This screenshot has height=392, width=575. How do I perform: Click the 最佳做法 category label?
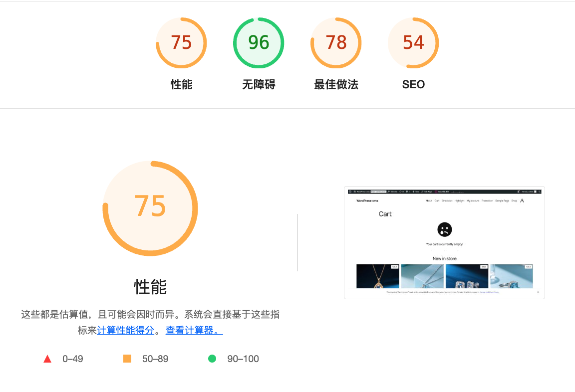[x=336, y=85]
